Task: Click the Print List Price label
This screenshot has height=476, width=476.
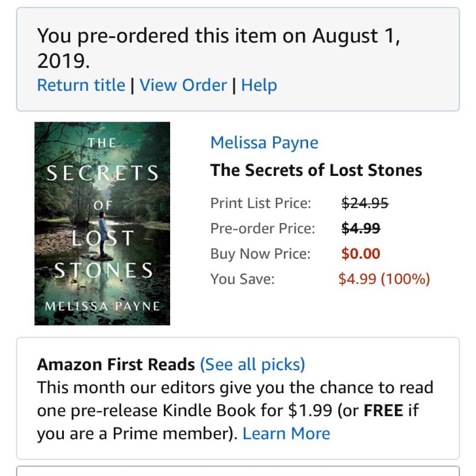Action: (x=260, y=203)
